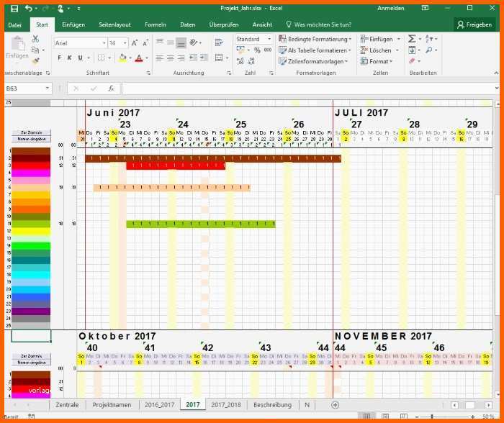Image resolution: width=504 pixels, height=423 pixels.
Task: Click the Löschen cells button
Action: (379, 50)
